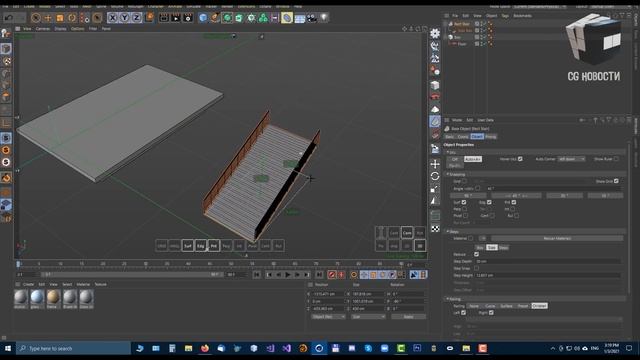Image resolution: width=640 pixels, height=360 pixels.
Task: Click the highlighted Best Stair plugin icon
Action: point(435,121)
